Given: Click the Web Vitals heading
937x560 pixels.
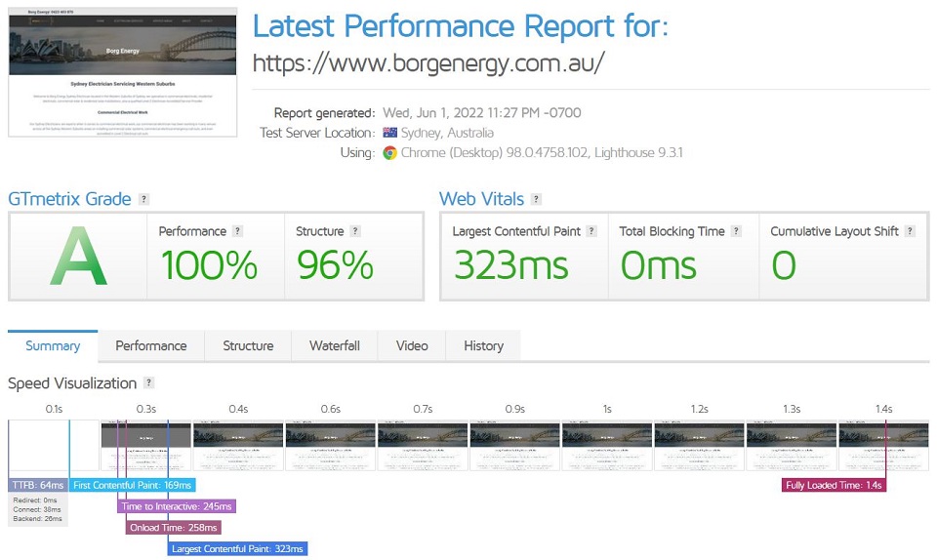Looking at the screenshot, I should tap(481, 199).
